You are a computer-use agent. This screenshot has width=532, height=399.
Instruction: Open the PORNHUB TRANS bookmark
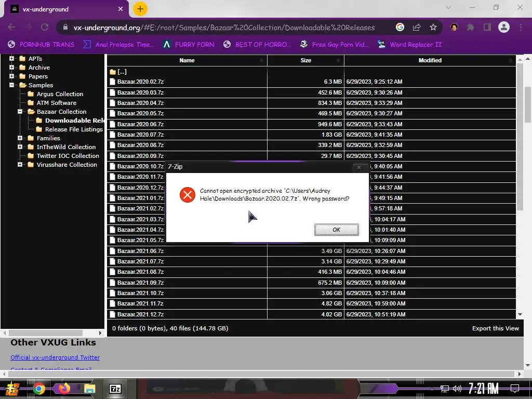pyautogui.click(x=41, y=45)
